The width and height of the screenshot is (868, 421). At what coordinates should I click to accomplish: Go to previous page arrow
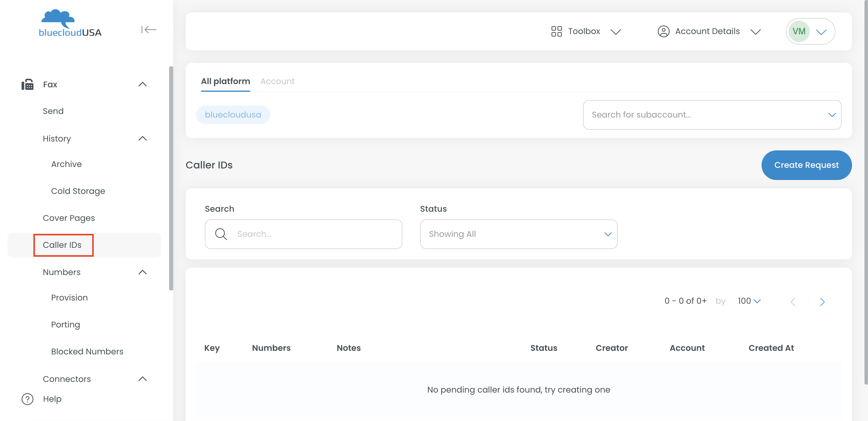coord(793,302)
